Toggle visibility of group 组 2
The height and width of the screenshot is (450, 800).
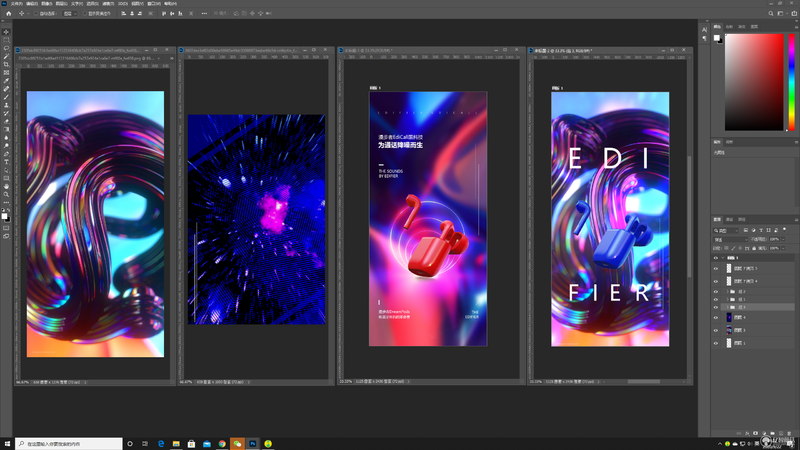click(715, 292)
